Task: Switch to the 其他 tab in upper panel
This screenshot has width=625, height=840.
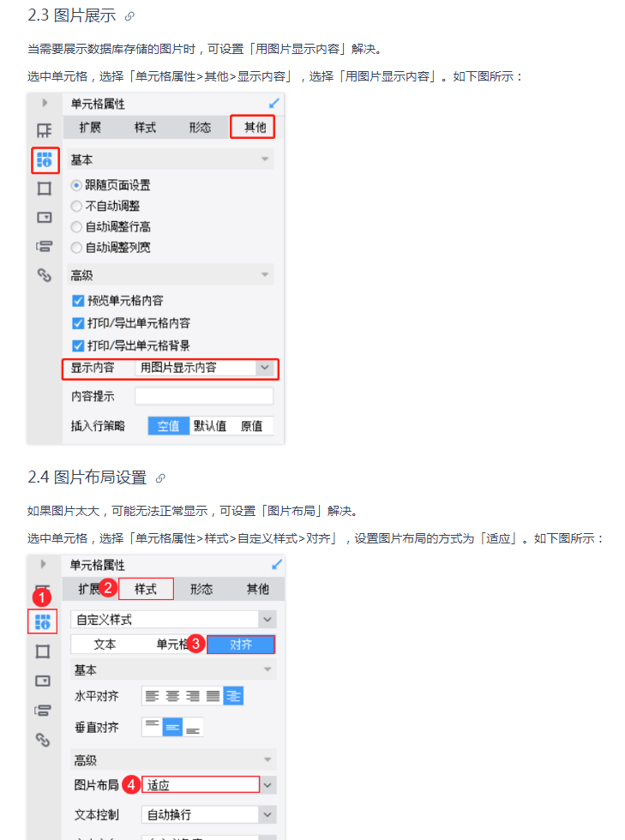Action: (252, 128)
